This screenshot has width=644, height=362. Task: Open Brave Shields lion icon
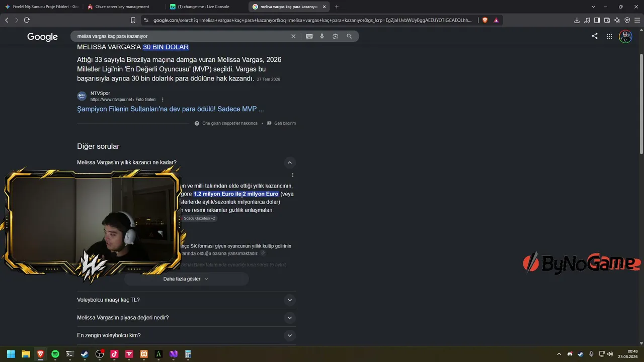[485, 20]
